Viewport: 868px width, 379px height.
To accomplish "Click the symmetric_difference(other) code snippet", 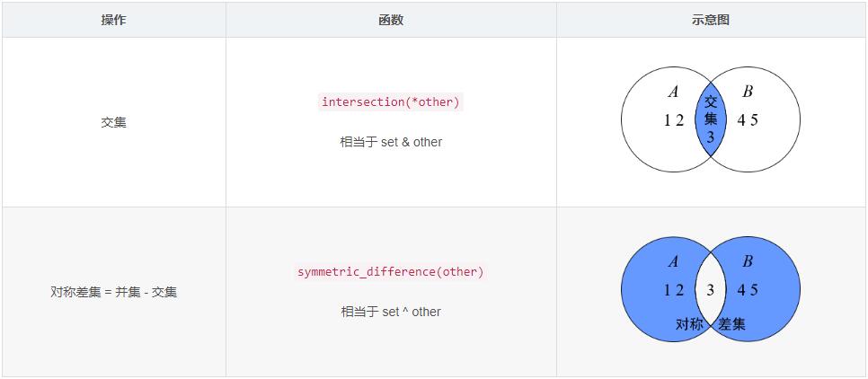I will (x=391, y=272).
